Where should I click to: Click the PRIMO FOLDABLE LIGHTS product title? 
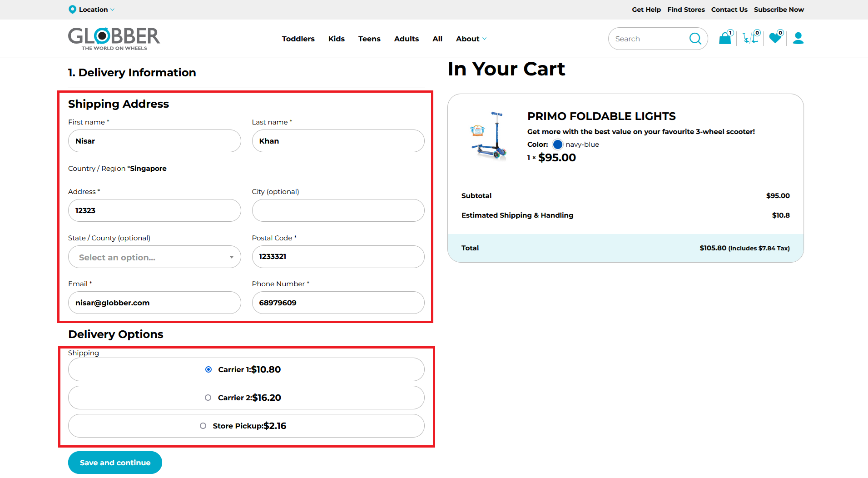601,116
